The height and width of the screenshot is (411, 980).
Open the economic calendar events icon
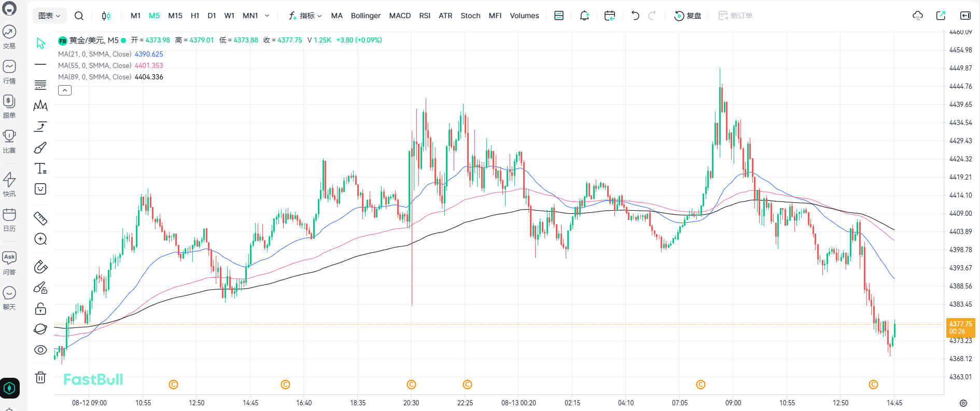(x=610, y=16)
